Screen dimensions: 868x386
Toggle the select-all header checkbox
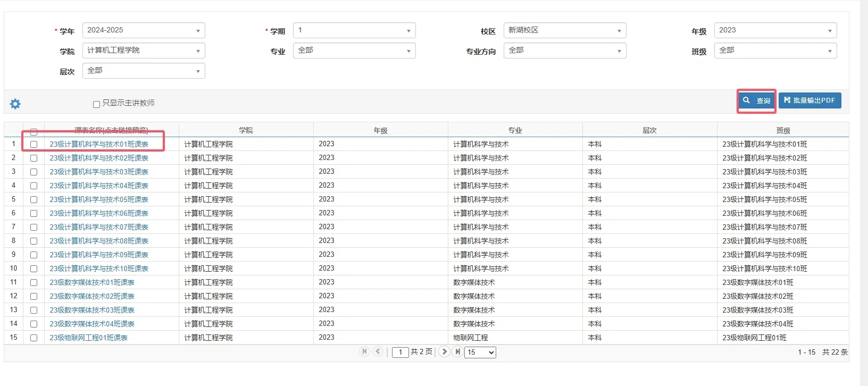pos(34,131)
